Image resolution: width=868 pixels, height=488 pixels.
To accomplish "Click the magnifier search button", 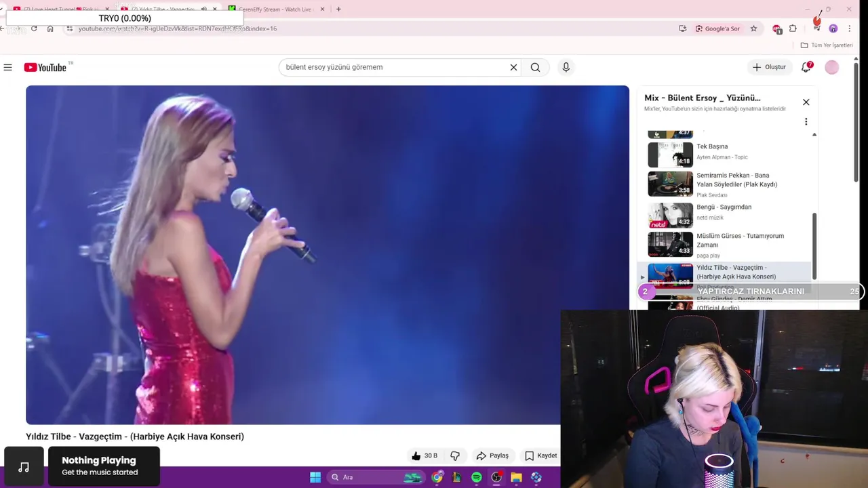I will click(535, 67).
